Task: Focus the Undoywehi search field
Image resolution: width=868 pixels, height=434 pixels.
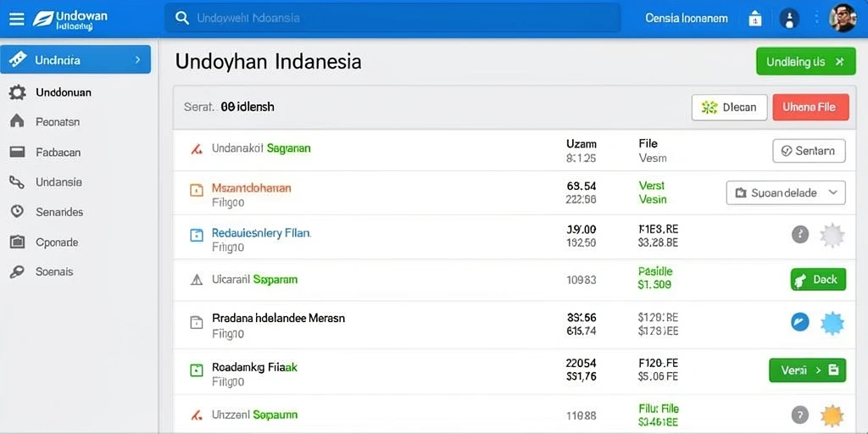Action: (392, 18)
